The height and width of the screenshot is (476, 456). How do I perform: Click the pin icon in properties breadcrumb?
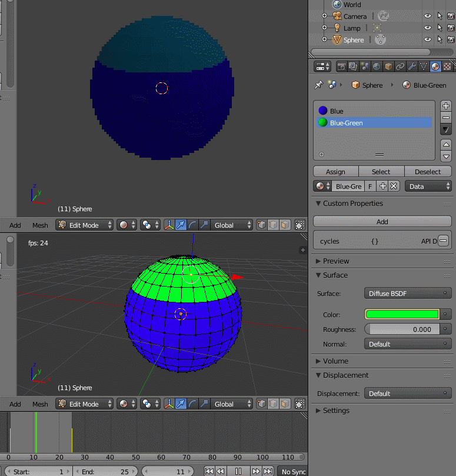click(x=318, y=85)
